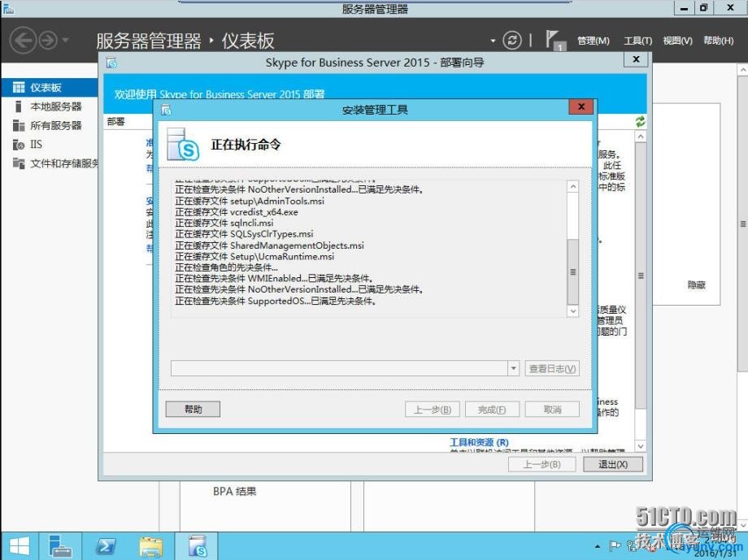
Task: Click the server icon beside 本地服务器
Action: tap(19, 106)
